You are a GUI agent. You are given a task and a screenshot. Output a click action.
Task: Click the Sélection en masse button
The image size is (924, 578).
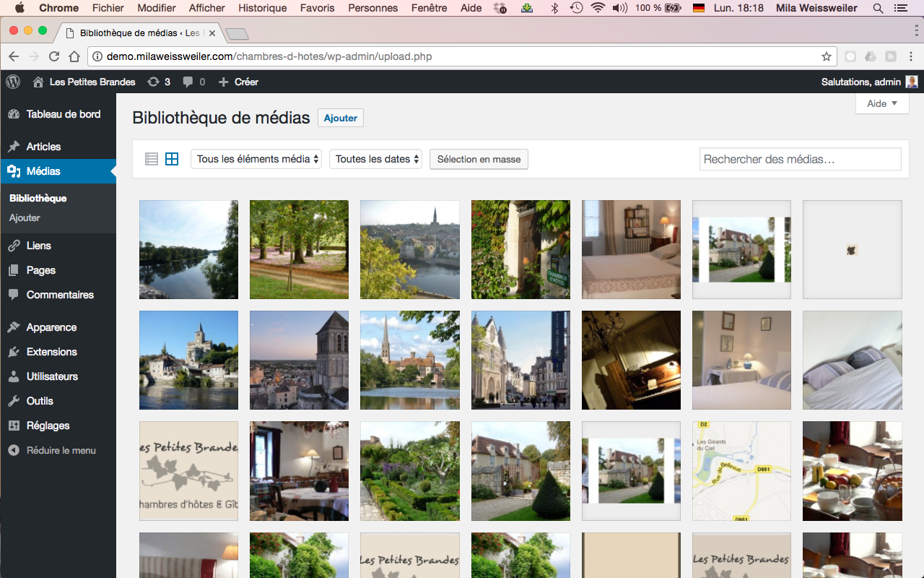pos(479,159)
